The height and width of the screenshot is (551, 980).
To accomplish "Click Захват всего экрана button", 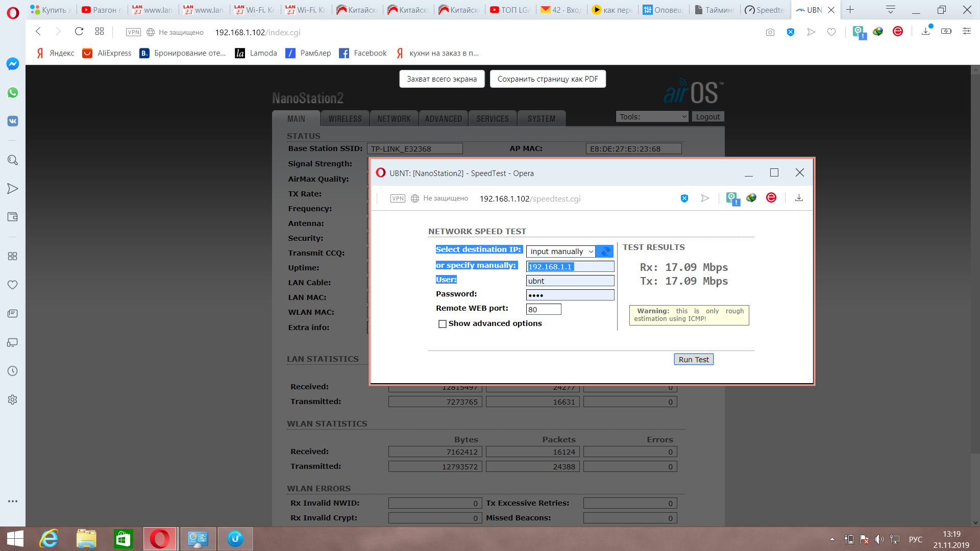I will (x=442, y=79).
